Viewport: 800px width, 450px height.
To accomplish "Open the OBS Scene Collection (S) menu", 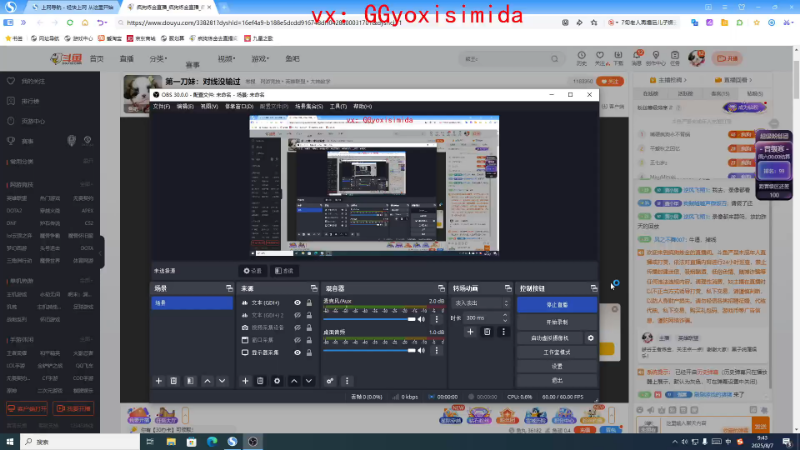I will click(x=309, y=107).
